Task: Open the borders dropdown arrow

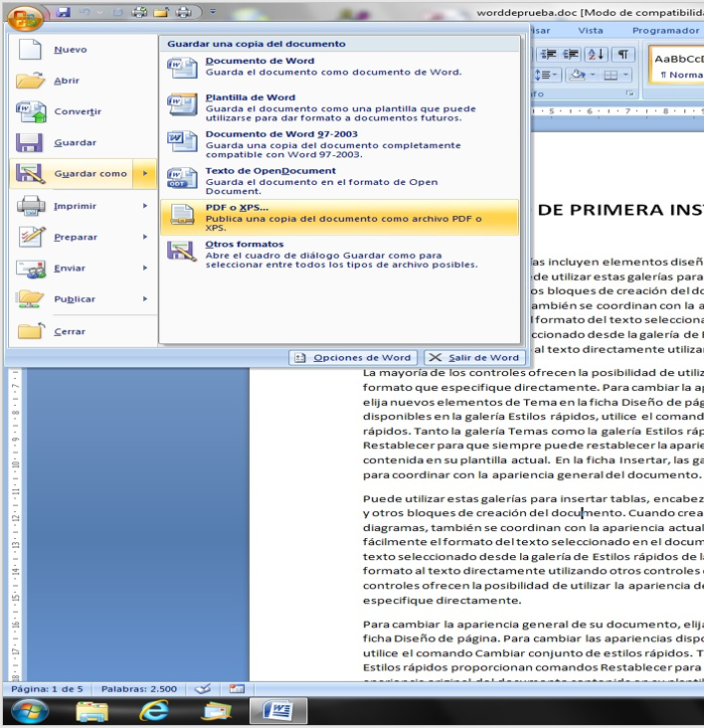Action: coord(626,75)
